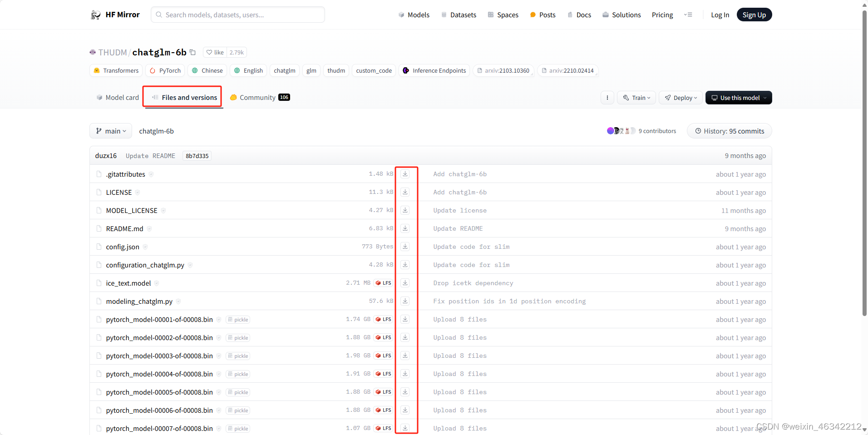
Task: Go to Spaces in top navigation
Action: pos(503,15)
